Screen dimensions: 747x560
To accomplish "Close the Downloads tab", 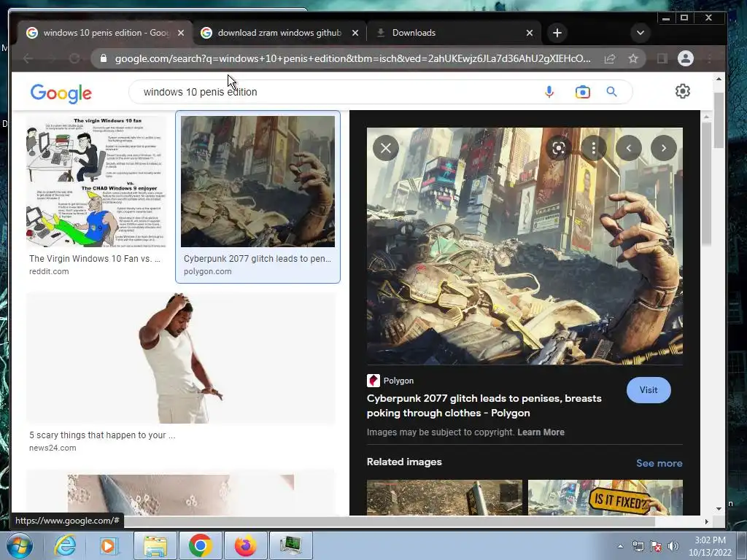I will [530, 33].
